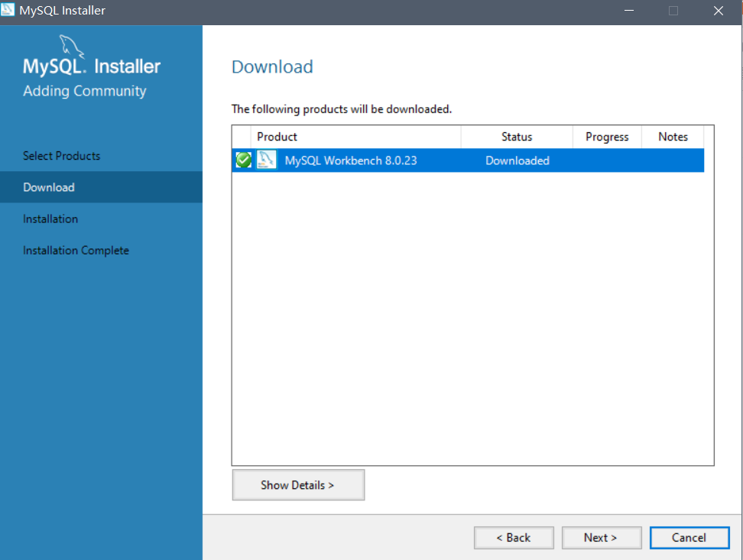Click the MySQL dolphin logo in sidebar

pos(72,46)
